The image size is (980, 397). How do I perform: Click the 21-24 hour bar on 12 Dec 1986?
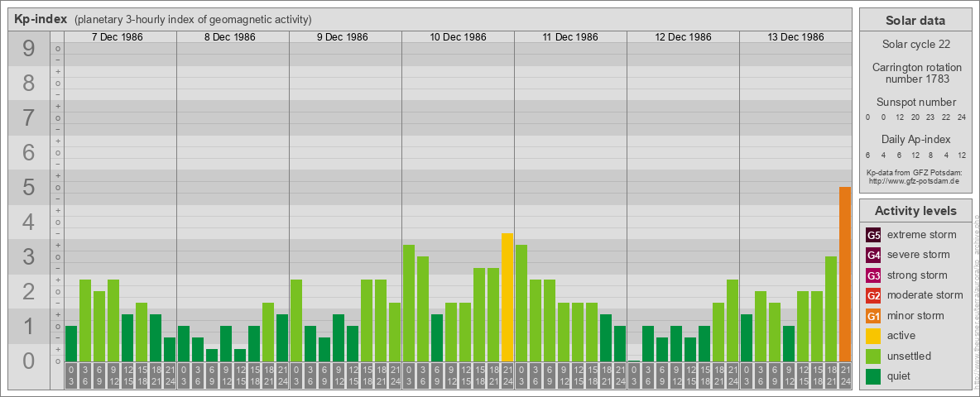[733, 321]
